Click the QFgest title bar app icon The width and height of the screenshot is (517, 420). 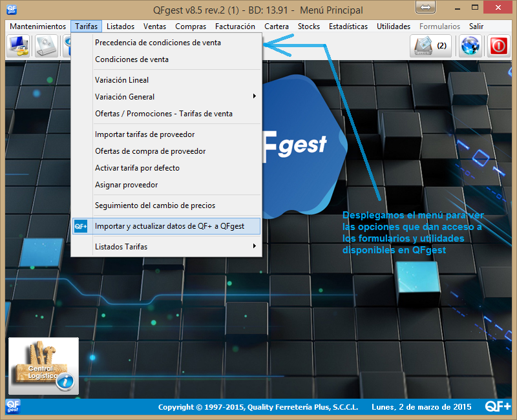[x=12, y=10]
